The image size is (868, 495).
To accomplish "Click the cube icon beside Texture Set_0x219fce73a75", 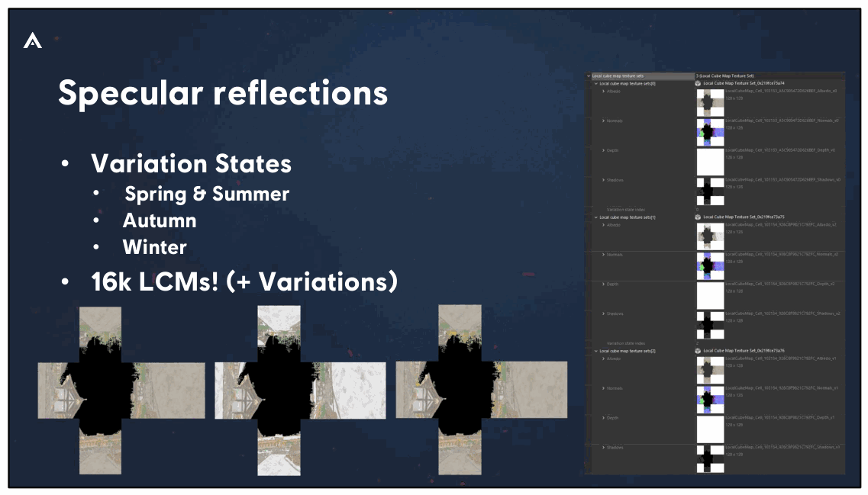I will click(698, 217).
